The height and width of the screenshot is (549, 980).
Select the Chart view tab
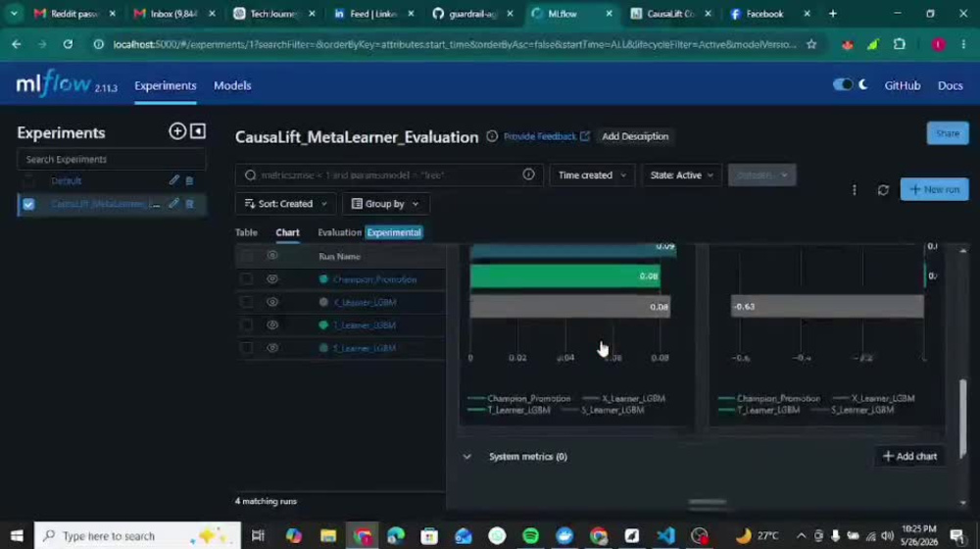[287, 232]
